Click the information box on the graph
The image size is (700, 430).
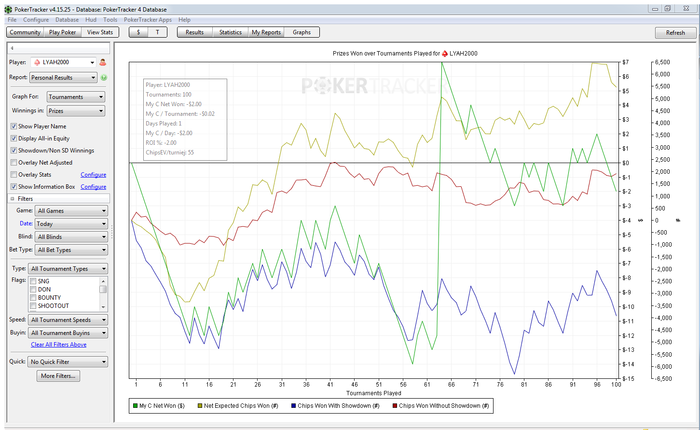(185, 119)
